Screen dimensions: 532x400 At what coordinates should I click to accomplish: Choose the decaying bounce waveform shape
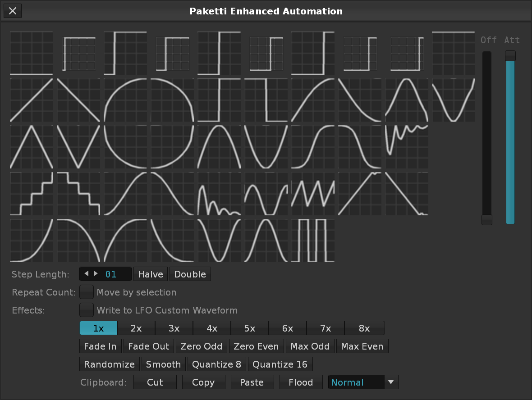pos(219,194)
